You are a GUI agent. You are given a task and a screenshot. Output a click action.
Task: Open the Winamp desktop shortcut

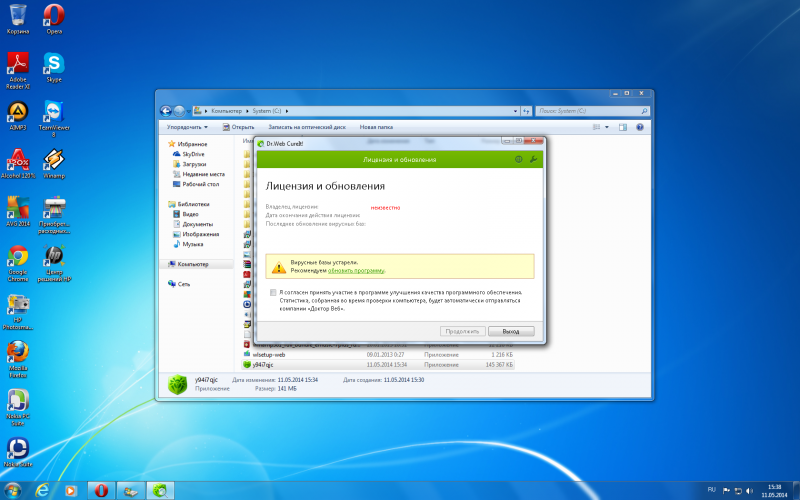[x=54, y=163]
